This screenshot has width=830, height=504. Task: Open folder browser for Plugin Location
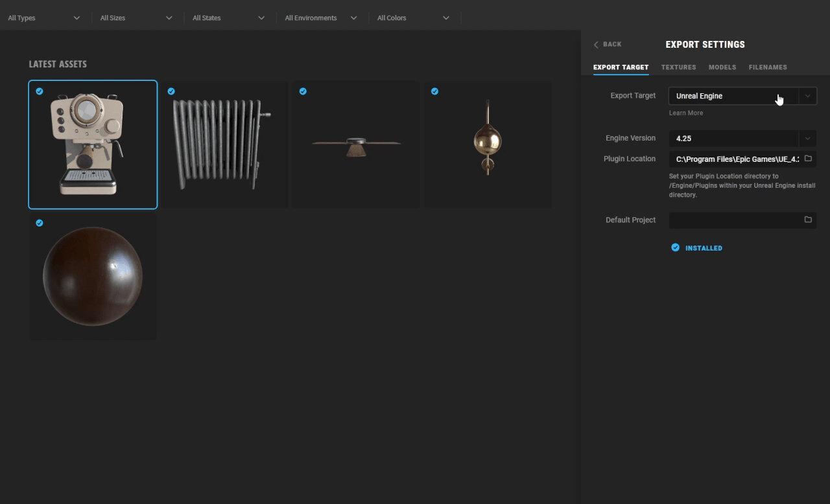tap(808, 159)
